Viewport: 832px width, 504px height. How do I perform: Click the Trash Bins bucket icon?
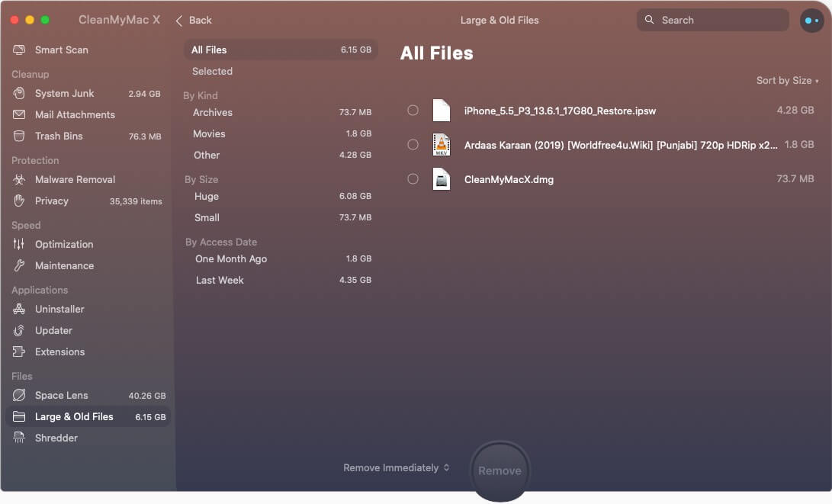click(19, 136)
